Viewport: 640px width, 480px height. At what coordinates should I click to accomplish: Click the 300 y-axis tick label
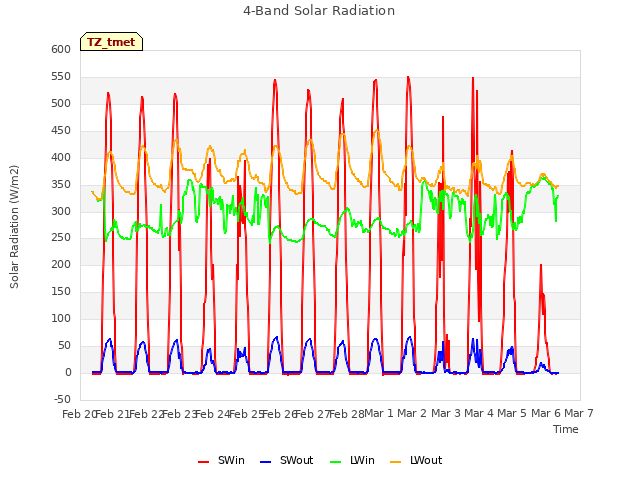point(61,211)
